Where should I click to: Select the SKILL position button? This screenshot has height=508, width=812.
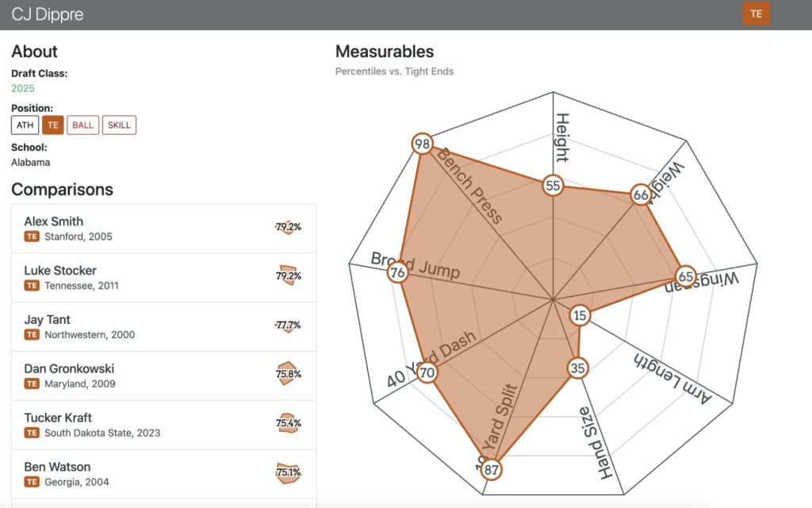point(119,125)
